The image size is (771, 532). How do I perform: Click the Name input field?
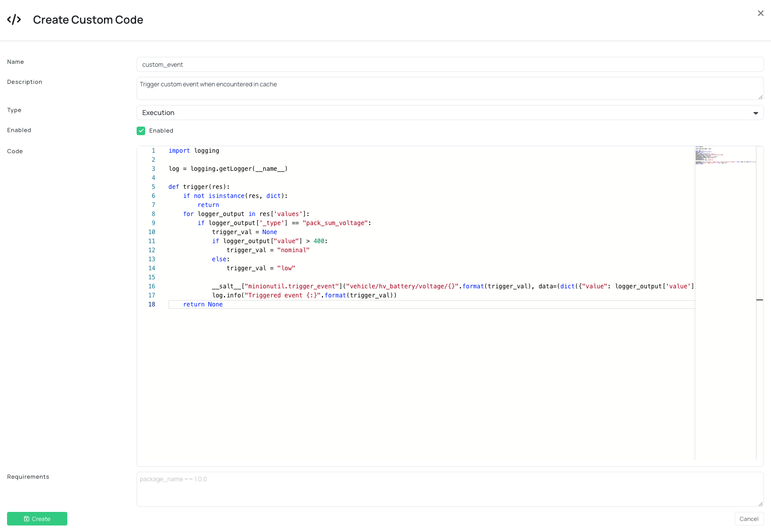tap(450, 64)
